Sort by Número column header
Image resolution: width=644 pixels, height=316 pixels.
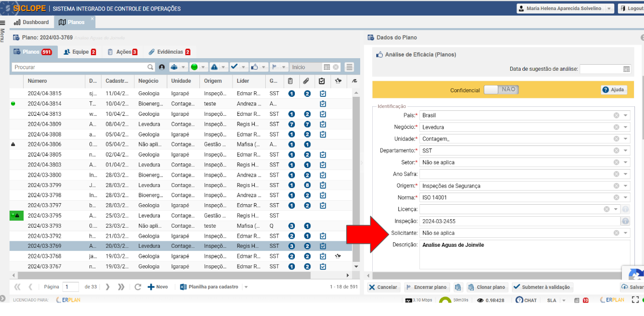point(53,81)
